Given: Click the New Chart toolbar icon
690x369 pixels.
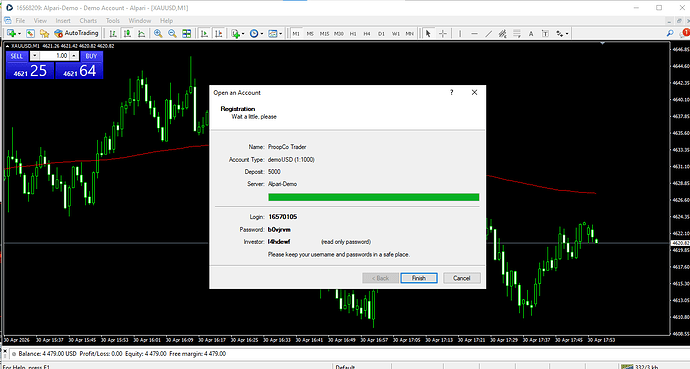Looking at the screenshot, I should (11, 33).
